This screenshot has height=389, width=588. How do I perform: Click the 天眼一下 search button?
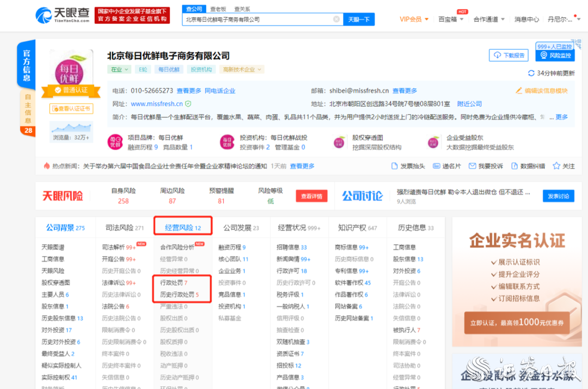pos(359,20)
